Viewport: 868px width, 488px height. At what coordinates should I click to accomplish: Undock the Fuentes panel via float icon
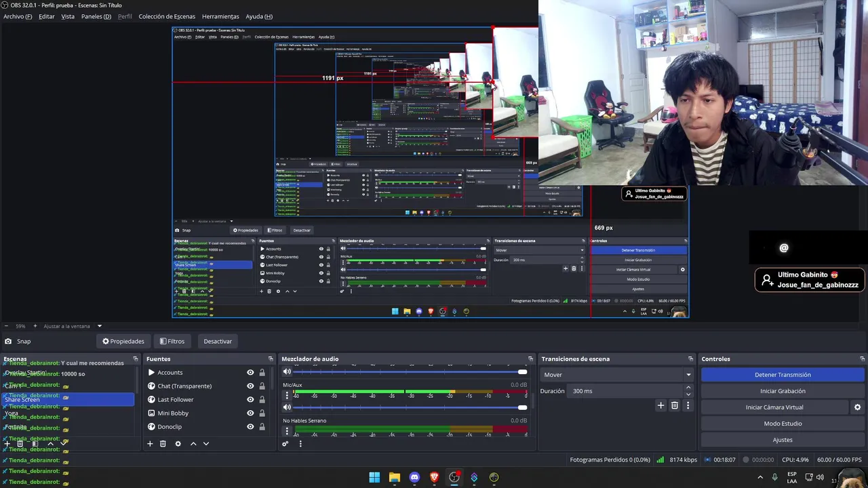(x=271, y=359)
